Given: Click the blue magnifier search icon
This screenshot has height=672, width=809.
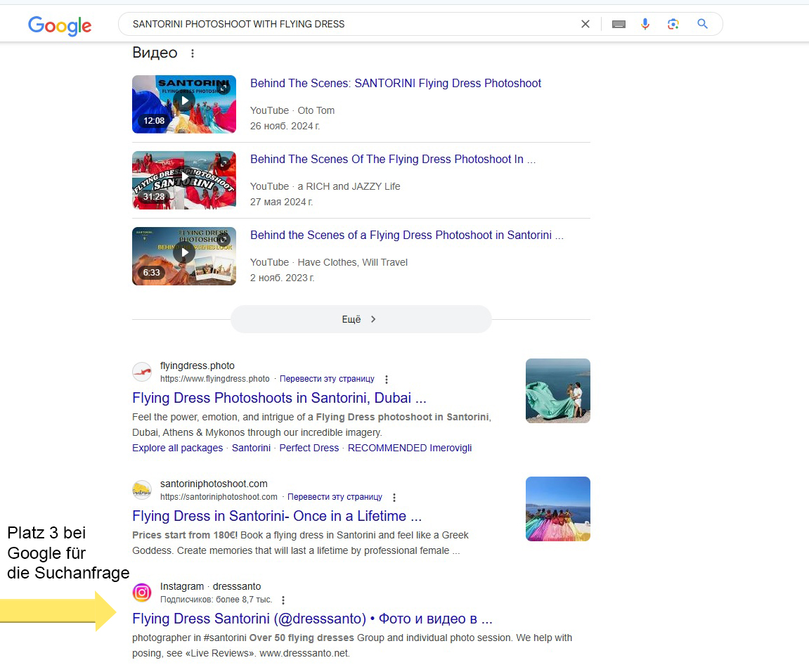Looking at the screenshot, I should (702, 24).
